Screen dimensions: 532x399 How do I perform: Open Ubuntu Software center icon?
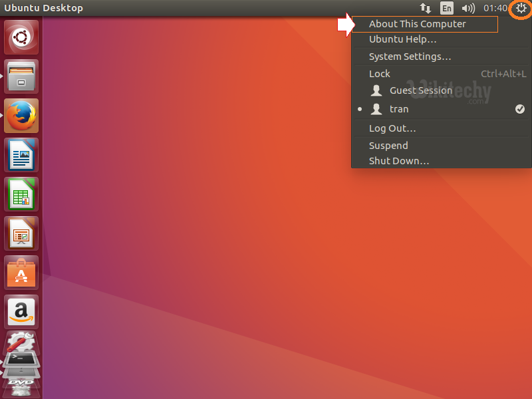(x=22, y=273)
